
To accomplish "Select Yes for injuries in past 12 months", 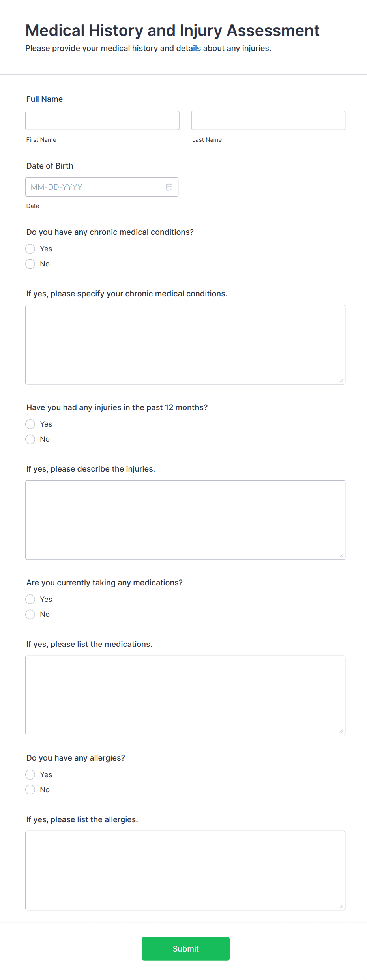I will coord(30,424).
